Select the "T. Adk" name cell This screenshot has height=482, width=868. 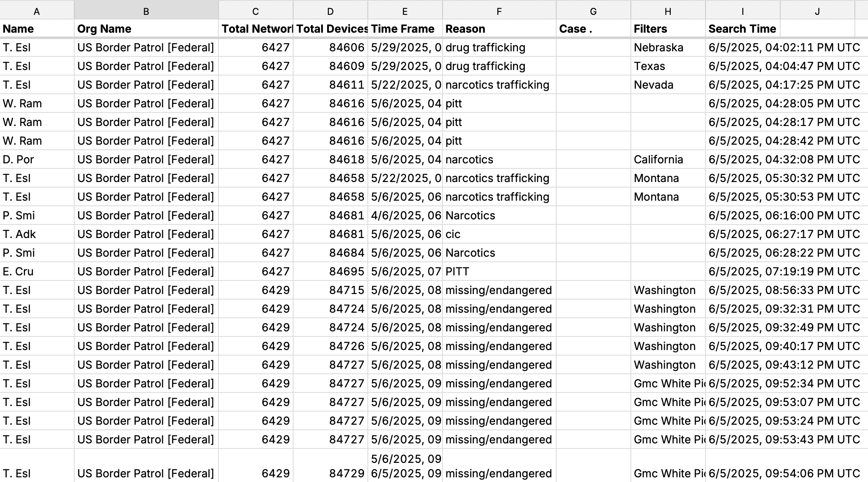[x=37, y=234]
